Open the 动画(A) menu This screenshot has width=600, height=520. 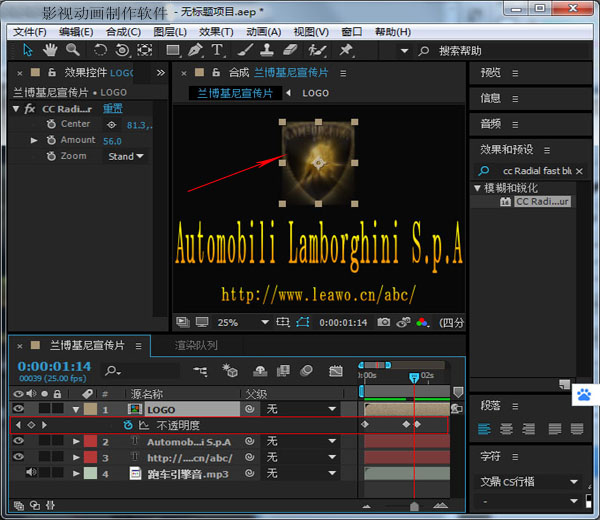(x=264, y=32)
